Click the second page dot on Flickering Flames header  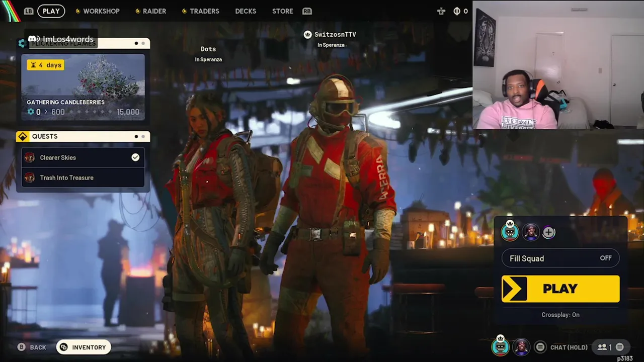pos(143,43)
